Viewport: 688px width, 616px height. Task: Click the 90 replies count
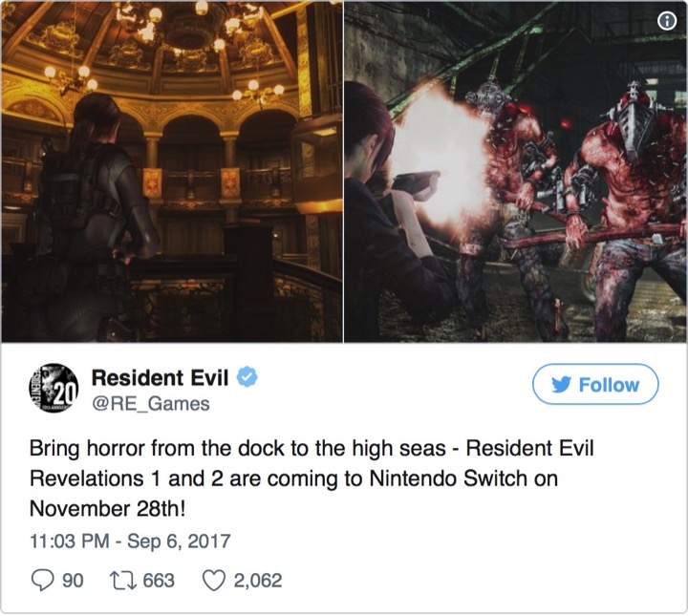point(73,581)
